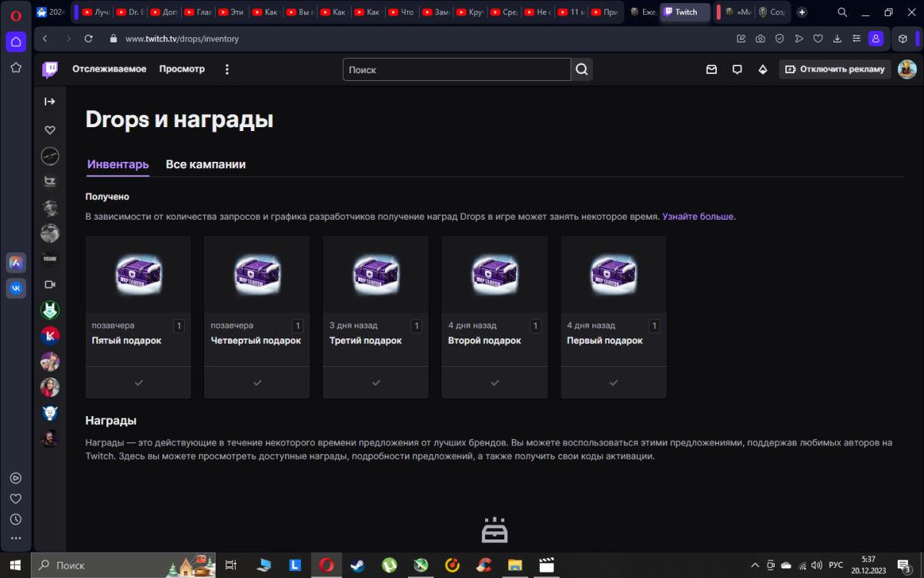Open Twitch whispers chat icon

pyautogui.click(x=737, y=69)
